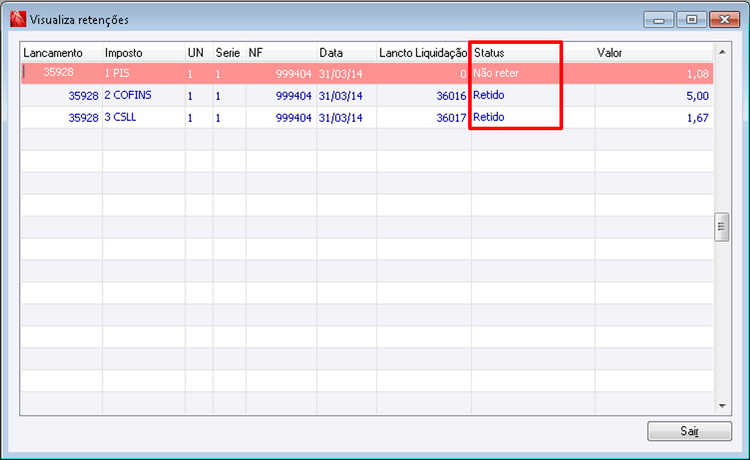The image size is (750, 460).
Task: Click the scrollbar up arrow
Action: [722, 52]
